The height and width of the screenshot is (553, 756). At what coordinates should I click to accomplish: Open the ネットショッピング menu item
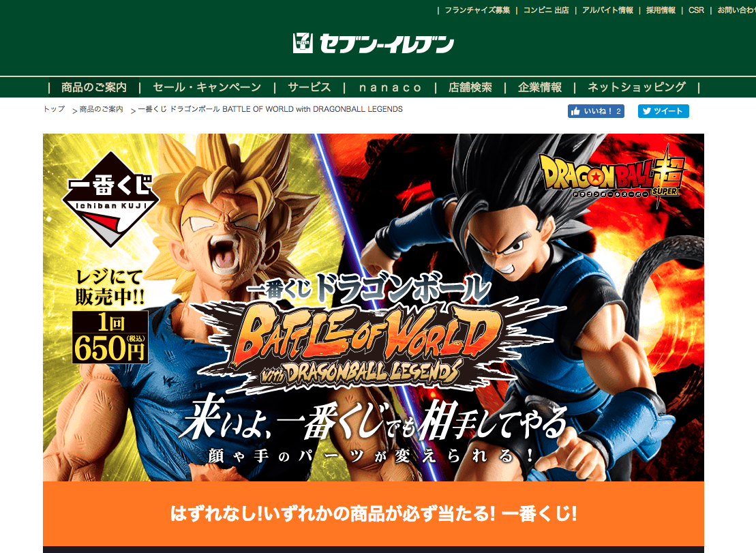pyautogui.click(x=637, y=87)
